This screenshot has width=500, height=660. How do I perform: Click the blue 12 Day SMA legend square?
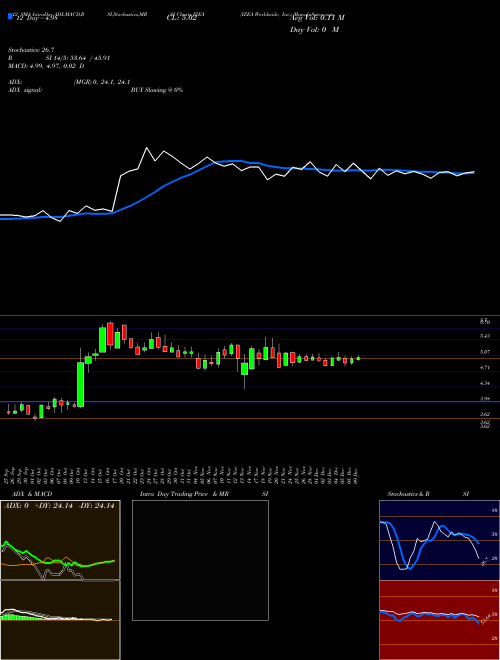10,17
